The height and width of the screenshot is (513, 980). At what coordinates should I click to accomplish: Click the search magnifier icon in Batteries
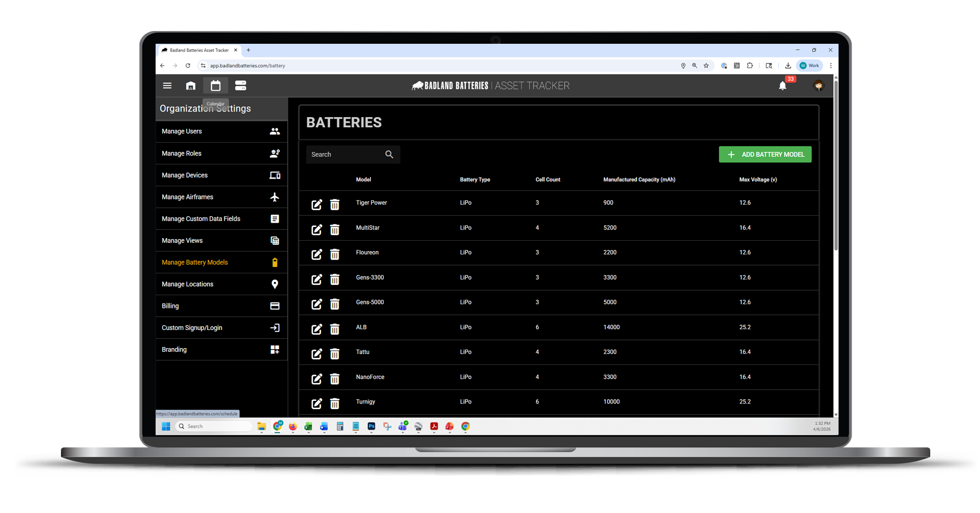click(x=389, y=154)
